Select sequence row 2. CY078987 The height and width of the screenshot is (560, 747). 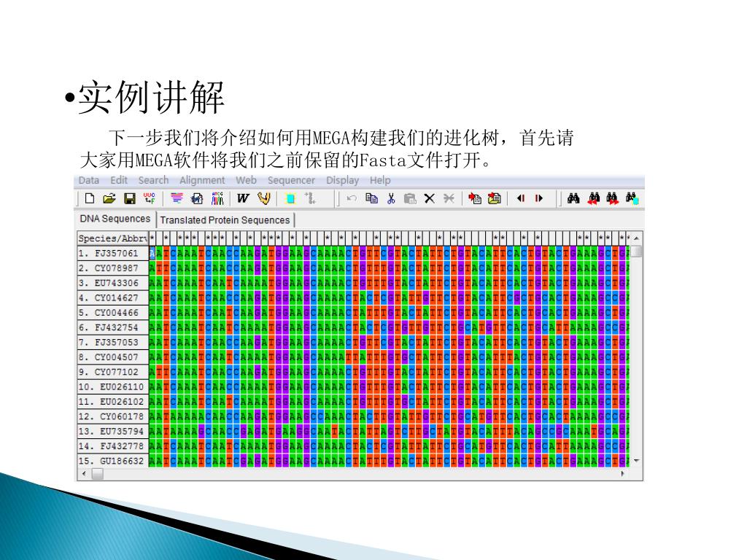click(x=113, y=268)
